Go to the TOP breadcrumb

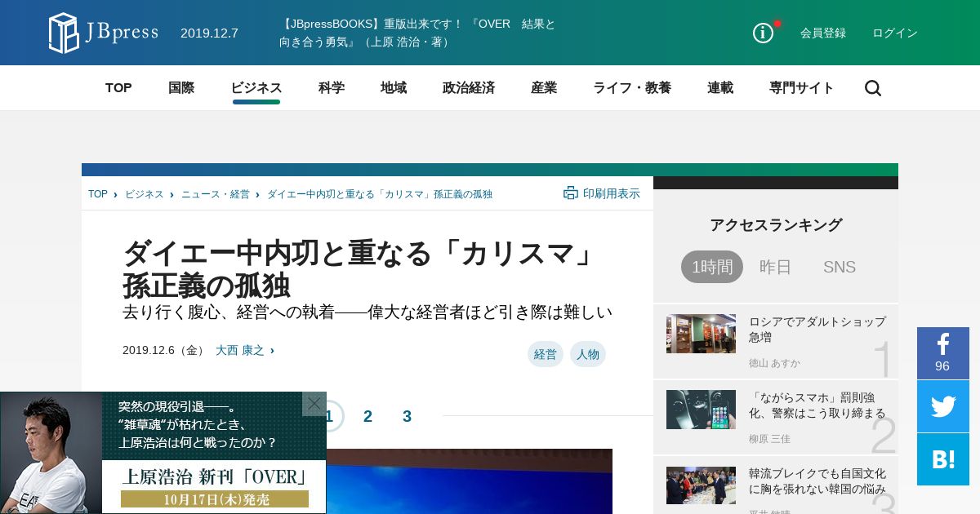click(x=98, y=194)
